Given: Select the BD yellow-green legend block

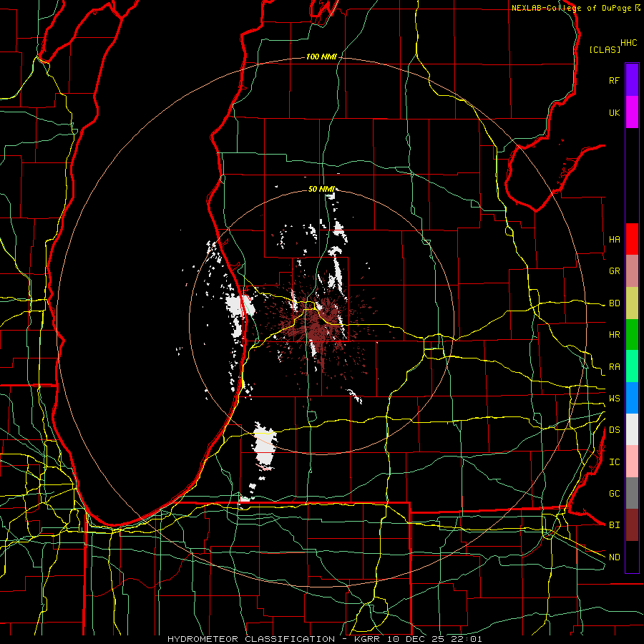Looking at the screenshot, I should [x=632, y=303].
